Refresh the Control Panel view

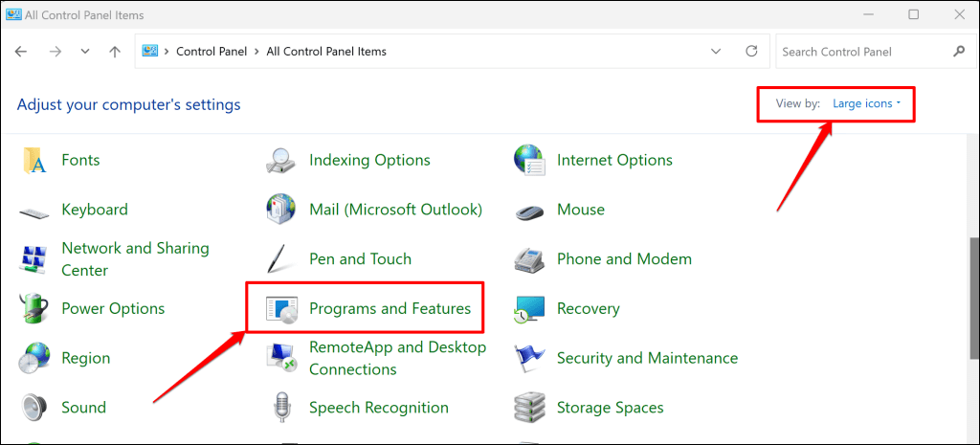[752, 52]
